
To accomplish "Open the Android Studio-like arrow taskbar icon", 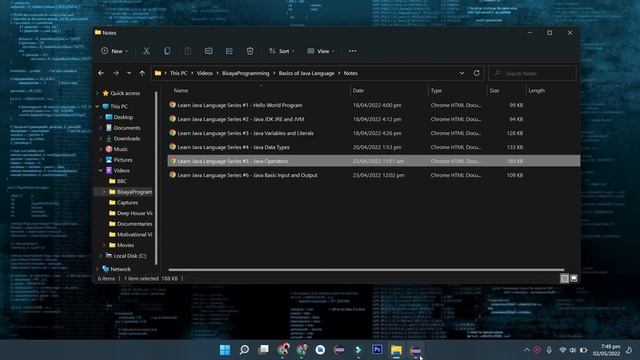I will pos(358,350).
